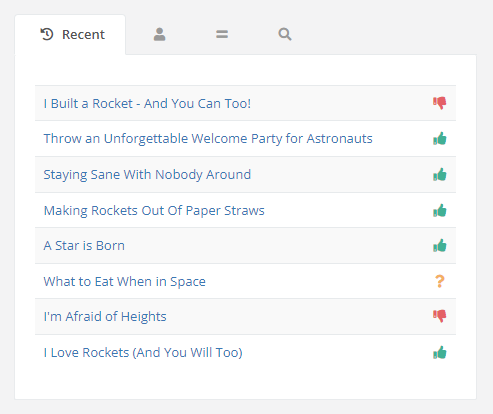The image size is (493, 414).
Task: Click thumbs-up icon beside Staying Sane With Nobody Around
Action: [x=440, y=174]
